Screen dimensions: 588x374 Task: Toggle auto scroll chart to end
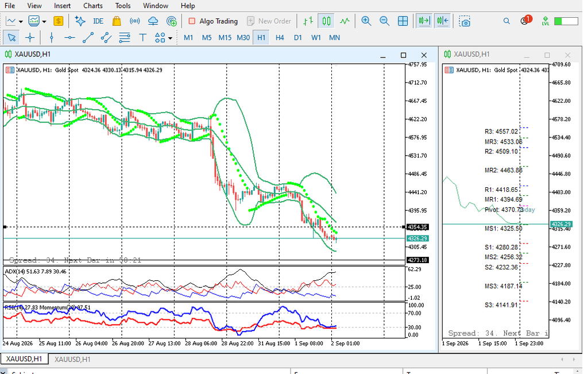coord(424,21)
